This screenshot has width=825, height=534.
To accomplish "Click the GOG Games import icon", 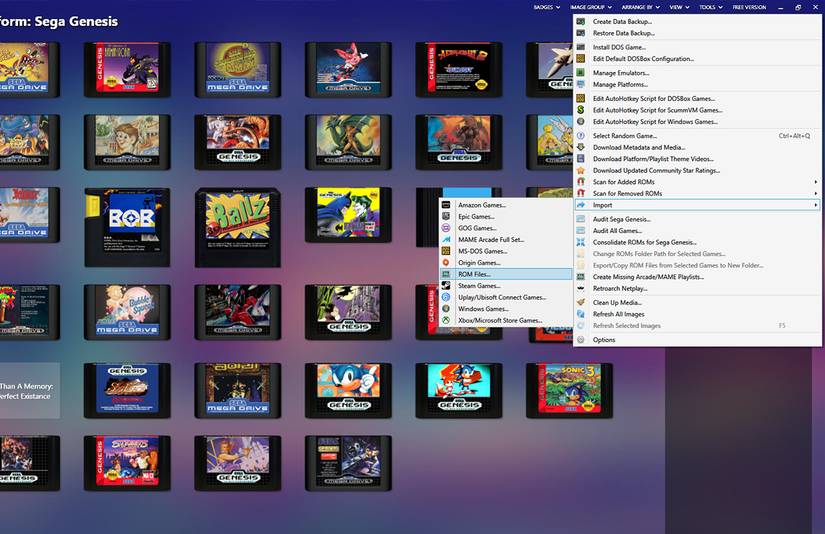I will point(447,228).
